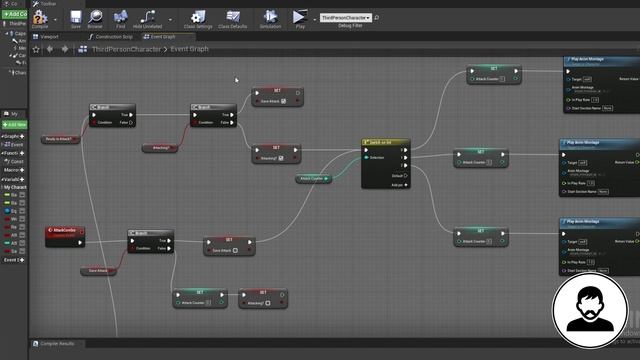This screenshot has height=360, width=640.
Task: Open Class Defaults from the toolbar
Action: coord(233,18)
